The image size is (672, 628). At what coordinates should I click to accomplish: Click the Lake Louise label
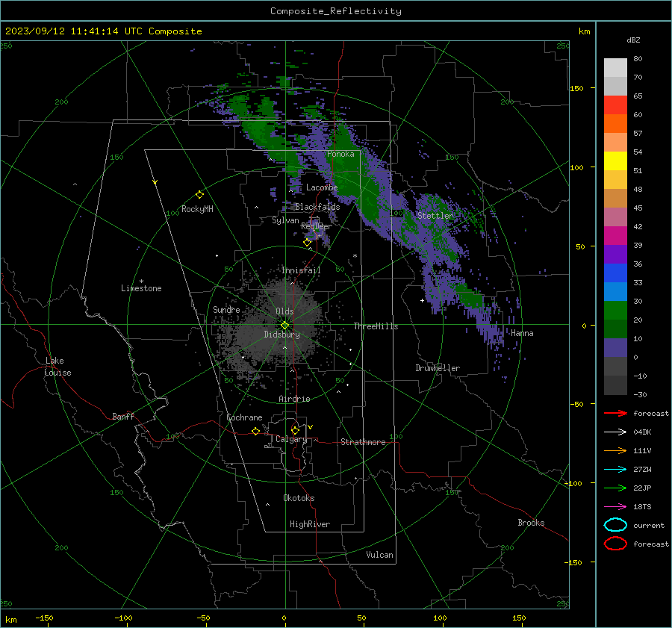click(57, 367)
